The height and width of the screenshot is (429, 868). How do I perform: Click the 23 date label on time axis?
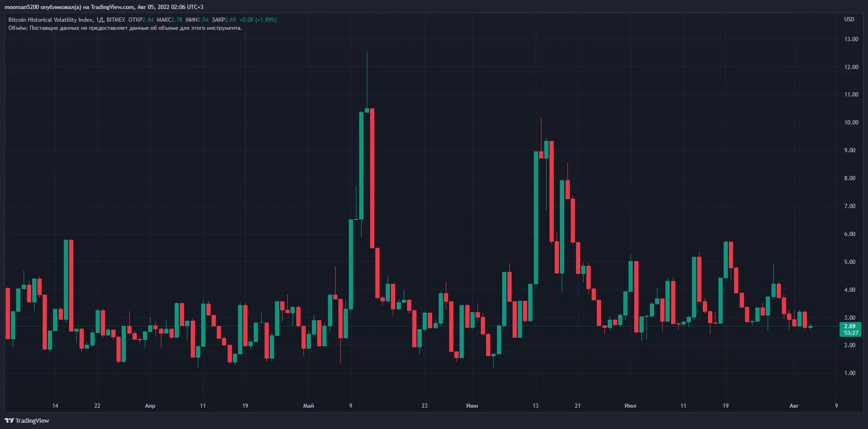tap(425, 406)
